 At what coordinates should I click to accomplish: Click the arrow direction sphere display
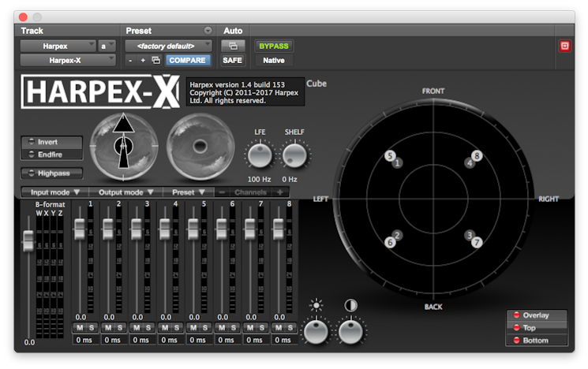(x=124, y=146)
